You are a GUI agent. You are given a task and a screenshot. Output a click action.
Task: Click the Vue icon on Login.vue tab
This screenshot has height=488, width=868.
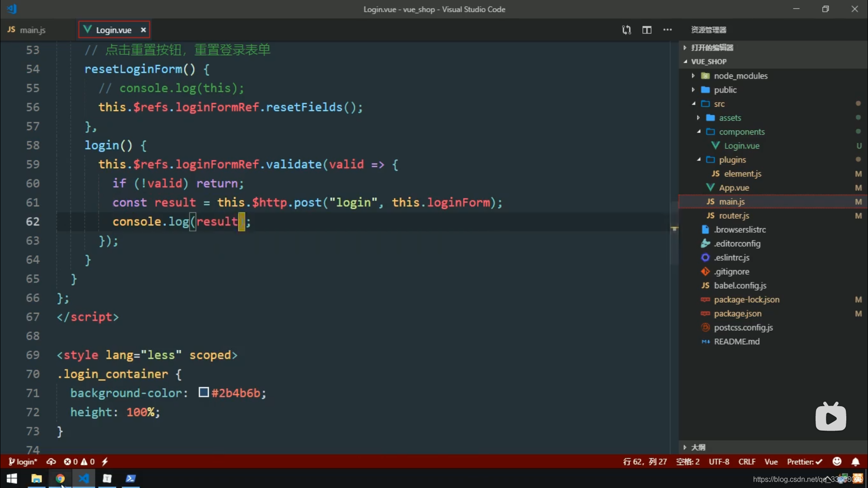pos(87,30)
